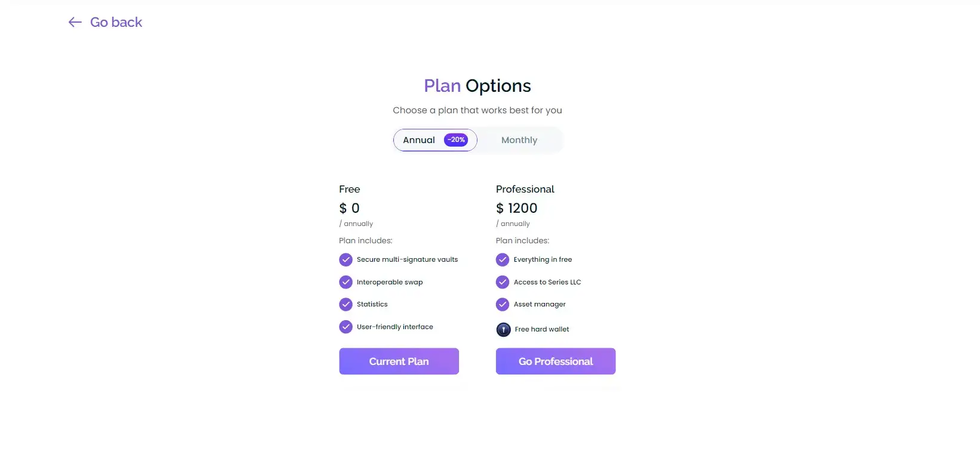Click checkmark next to Everything in free

503,260
